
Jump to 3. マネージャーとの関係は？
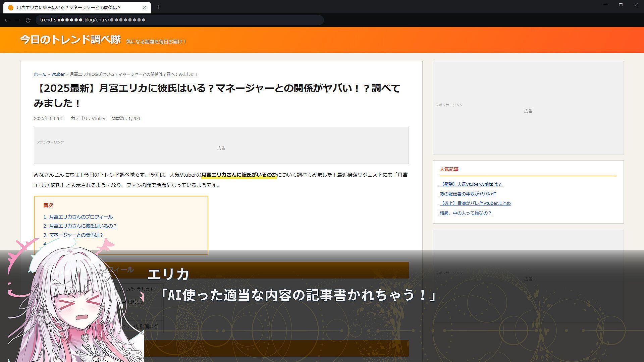[x=73, y=235]
